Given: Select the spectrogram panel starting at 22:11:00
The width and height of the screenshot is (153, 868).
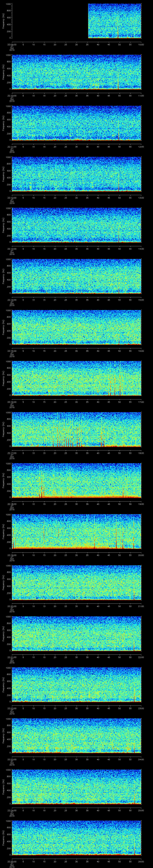Looking at the screenshot, I should (x=77, y=123).
